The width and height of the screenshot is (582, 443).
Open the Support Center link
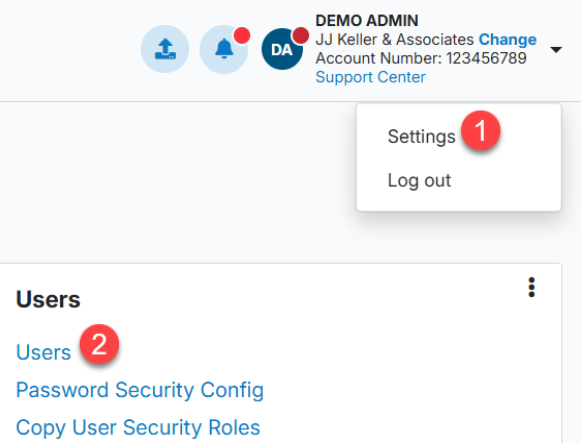[x=370, y=77]
